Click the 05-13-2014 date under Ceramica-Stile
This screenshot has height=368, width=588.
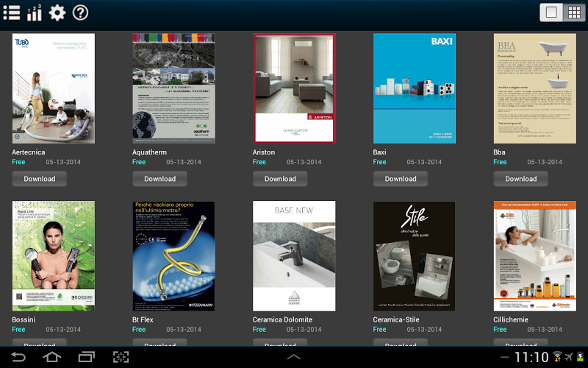(424, 329)
